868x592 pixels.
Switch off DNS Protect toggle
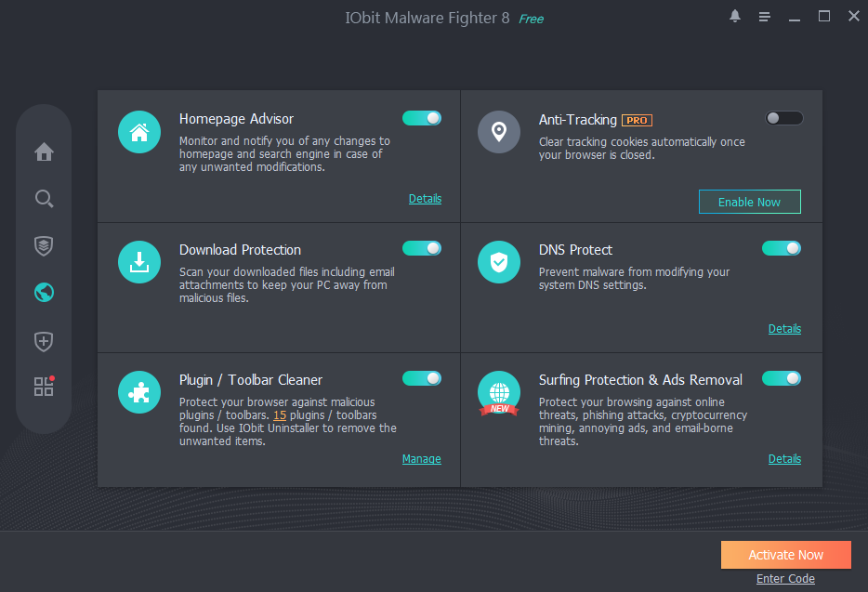point(781,248)
